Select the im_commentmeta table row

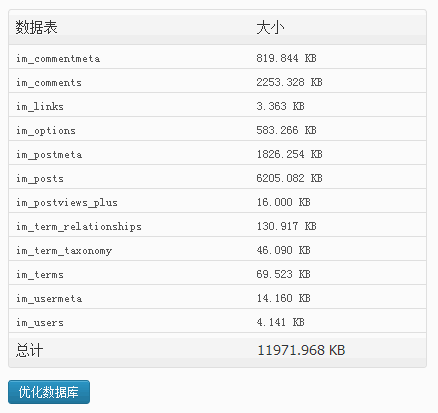[x=217, y=57]
